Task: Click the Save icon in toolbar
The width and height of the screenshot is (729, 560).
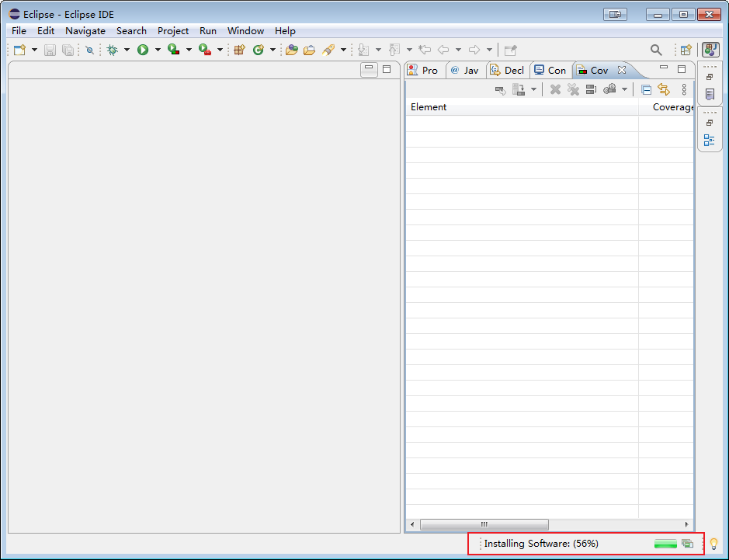Action: coord(50,50)
